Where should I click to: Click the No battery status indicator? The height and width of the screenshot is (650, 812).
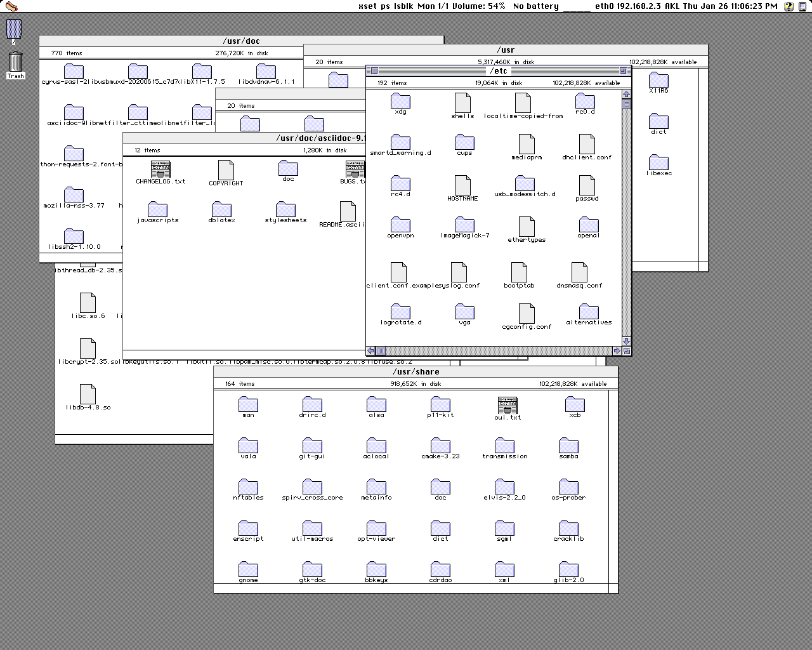536,6
